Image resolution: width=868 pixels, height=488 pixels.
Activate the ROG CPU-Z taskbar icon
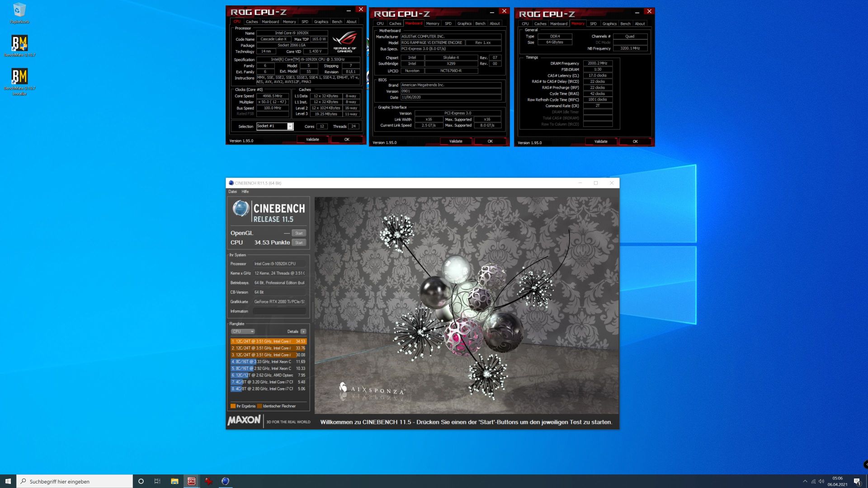click(x=192, y=481)
